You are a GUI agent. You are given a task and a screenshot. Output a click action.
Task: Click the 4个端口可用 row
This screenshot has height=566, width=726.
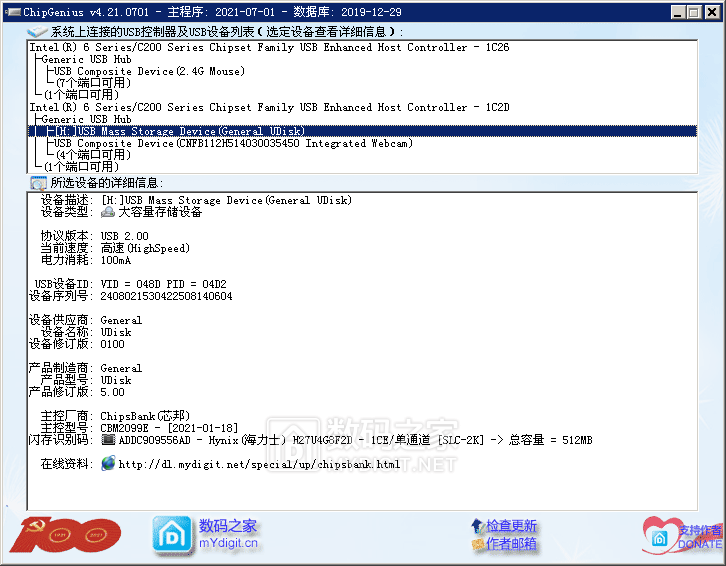pos(94,155)
